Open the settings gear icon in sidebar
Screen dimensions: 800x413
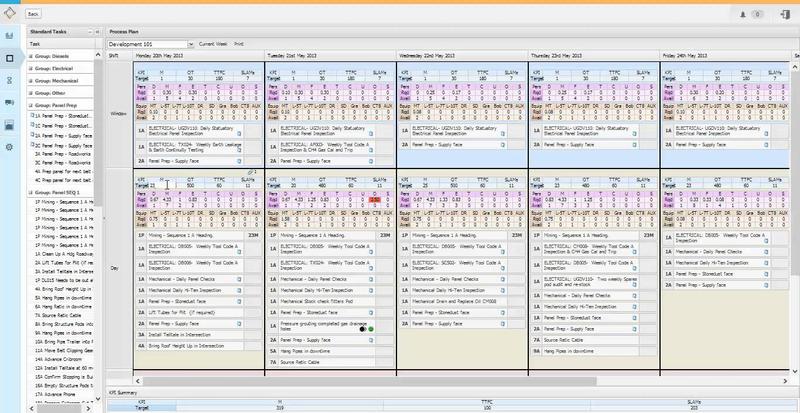point(9,147)
